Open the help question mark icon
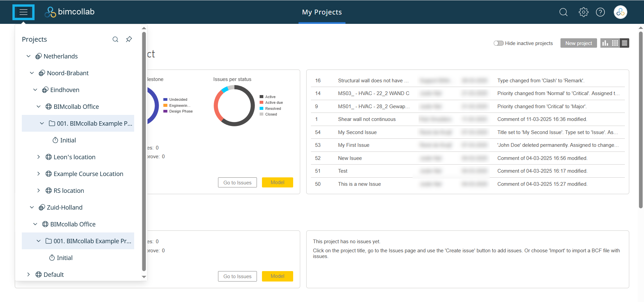The width and height of the screenshot is (644, 302). click(x=600, y=12)
